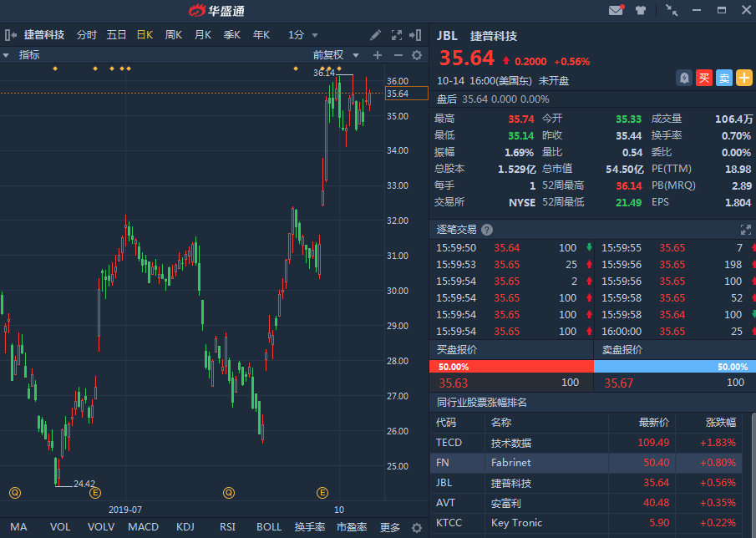Image resolution: width=756 pixels, height=538 pixels.
Task: Open the skin theme shirt icon
Action: click(641, 10)
